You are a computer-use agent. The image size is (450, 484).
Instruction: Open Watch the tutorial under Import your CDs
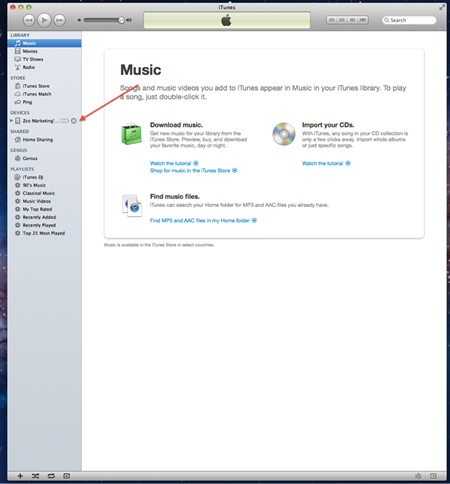click(x=326, y=163)
